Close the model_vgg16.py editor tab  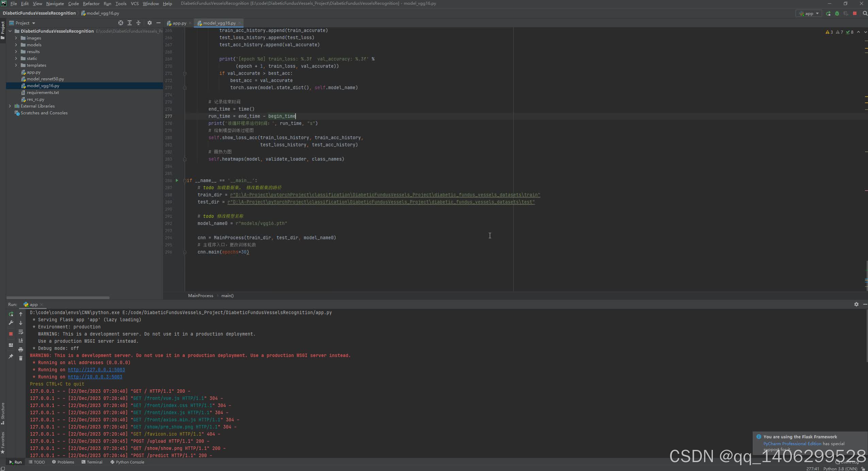tap(239, 23)
